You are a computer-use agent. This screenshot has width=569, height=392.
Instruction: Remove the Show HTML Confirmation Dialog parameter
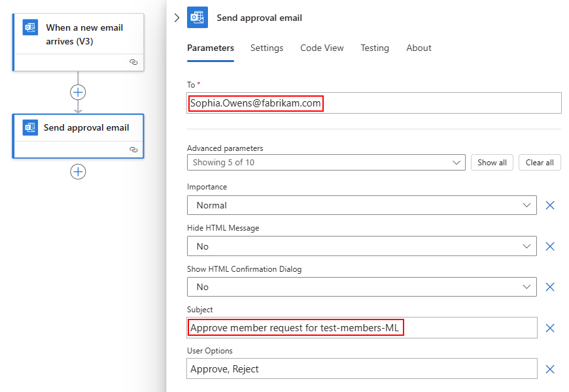pos(550,287)
